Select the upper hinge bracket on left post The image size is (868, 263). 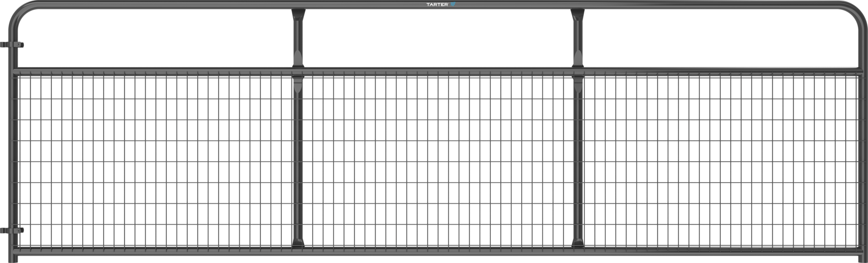(x=12, y=44)
